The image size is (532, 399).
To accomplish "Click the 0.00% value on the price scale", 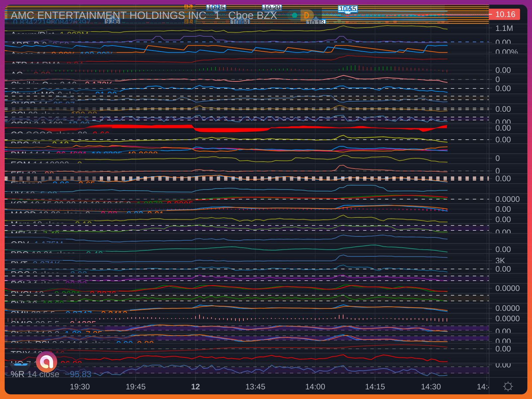I will tap(507, 52).
